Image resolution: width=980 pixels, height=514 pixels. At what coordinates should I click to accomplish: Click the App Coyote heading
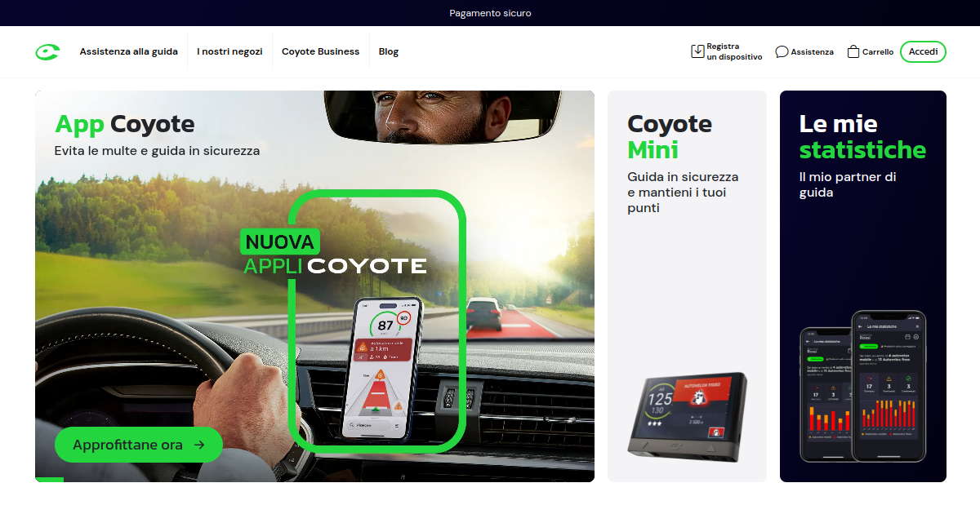coord(125,124)
